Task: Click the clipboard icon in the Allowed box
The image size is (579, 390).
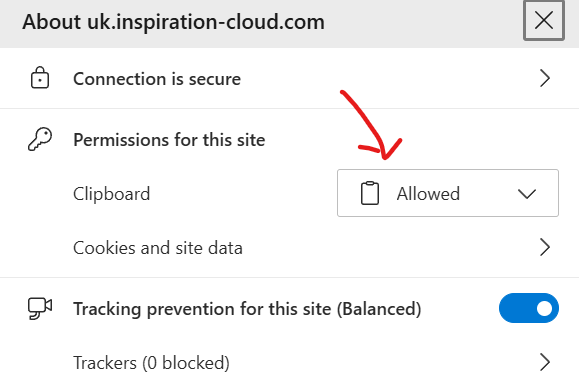Action: [x=370, y=193]
